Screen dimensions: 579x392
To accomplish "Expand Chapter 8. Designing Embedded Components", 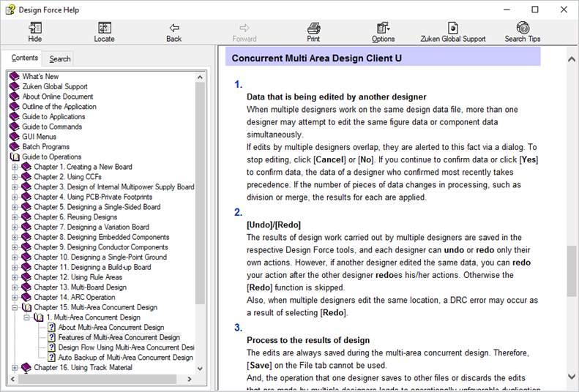I will click(15, 237).
